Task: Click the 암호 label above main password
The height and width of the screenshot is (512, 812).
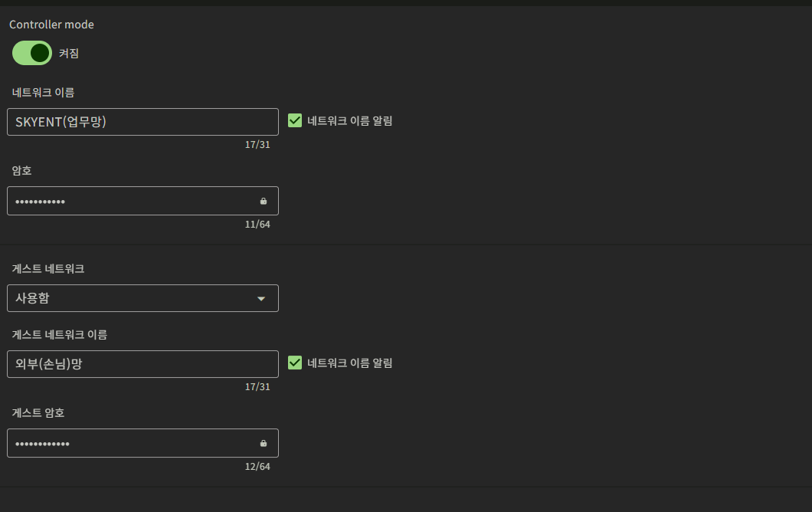Action: click(21, 170)
